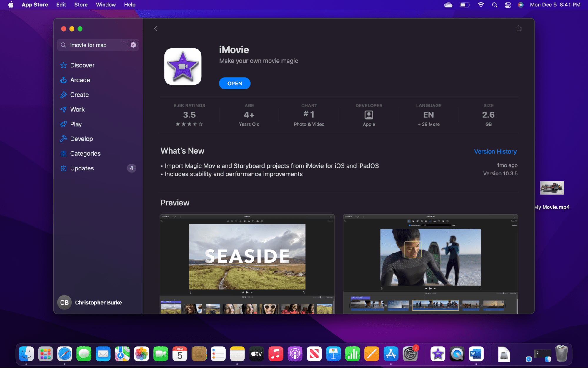588x368 pixels.
Task: Click the date and time in menu bar
Action: (555, 5)
